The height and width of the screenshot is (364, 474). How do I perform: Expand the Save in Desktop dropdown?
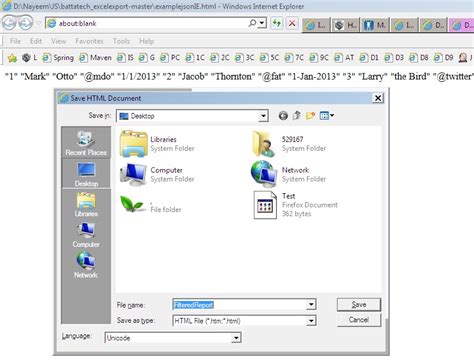coord(263,116)
